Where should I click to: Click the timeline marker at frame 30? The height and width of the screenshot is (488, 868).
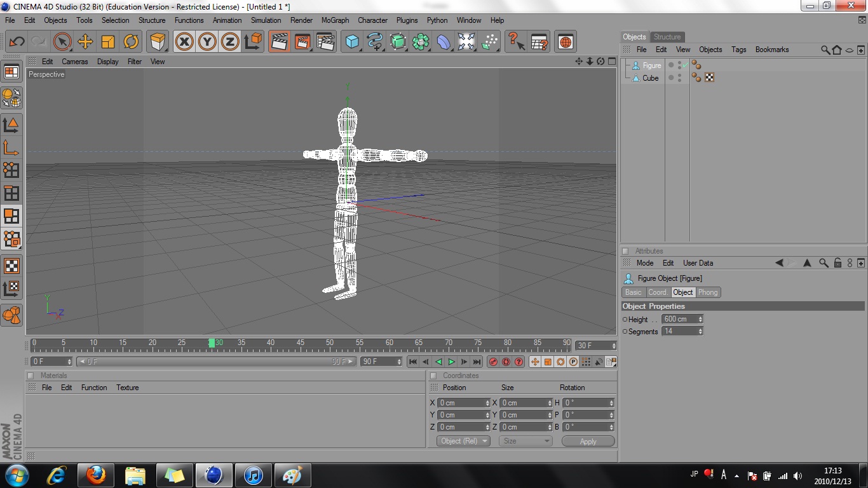click(212, 343)
